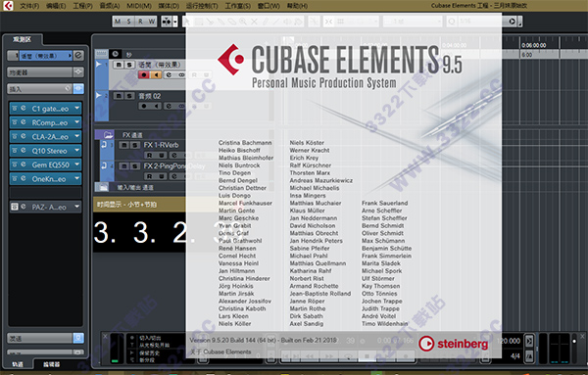Toggle power on C1 gate insert
Viewport: 588px width, 375px height.
pyautogui.click(x=15, y=109)
